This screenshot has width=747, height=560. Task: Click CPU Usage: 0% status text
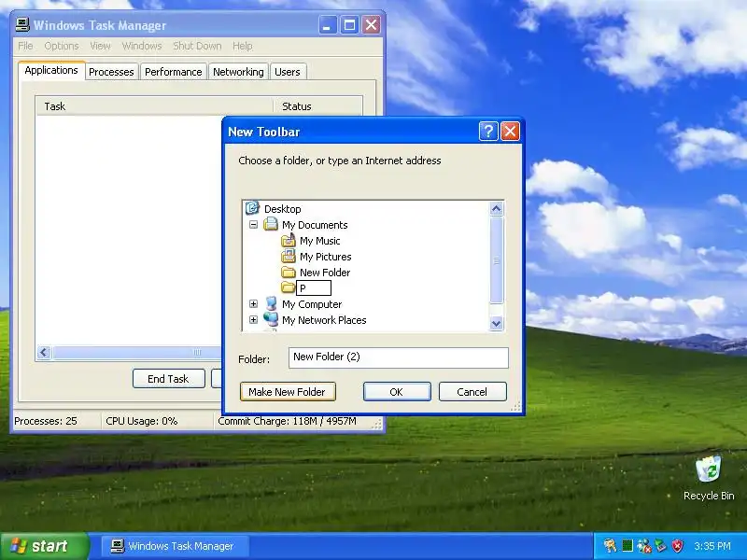142,421
